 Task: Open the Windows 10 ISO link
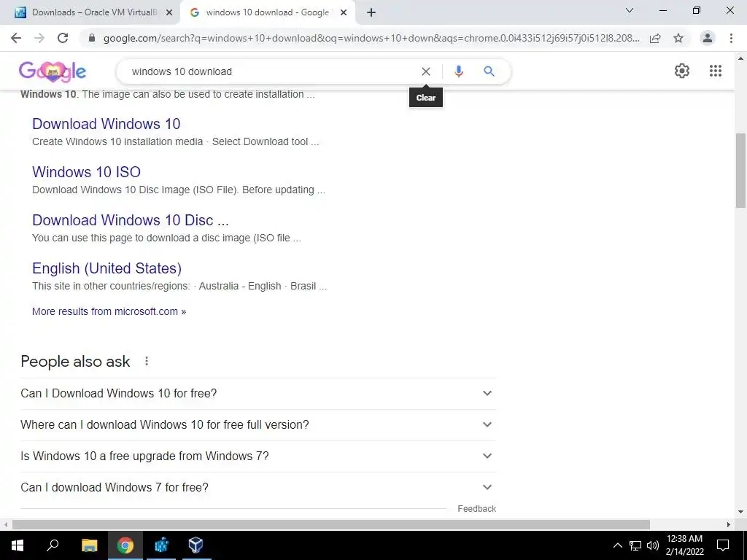point(86,172)
